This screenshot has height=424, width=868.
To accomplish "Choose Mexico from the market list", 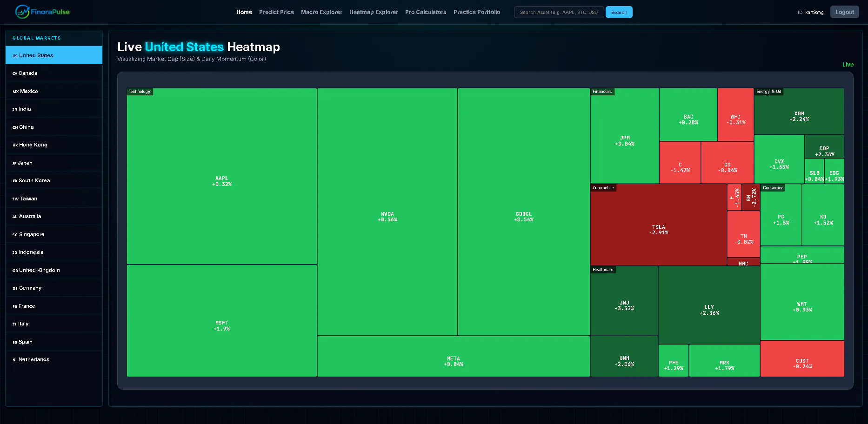I will pyautogui.click(x=54, y=91).
